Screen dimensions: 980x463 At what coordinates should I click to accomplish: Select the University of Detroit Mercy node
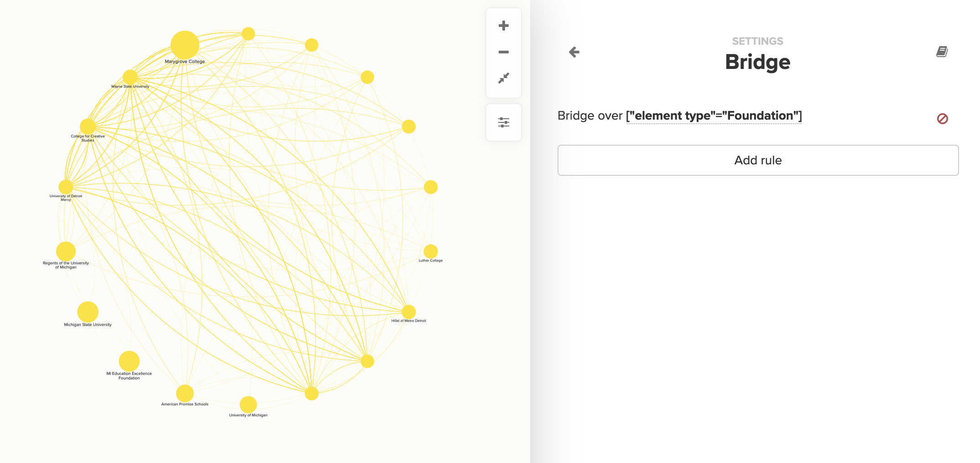tap(66, 187)
